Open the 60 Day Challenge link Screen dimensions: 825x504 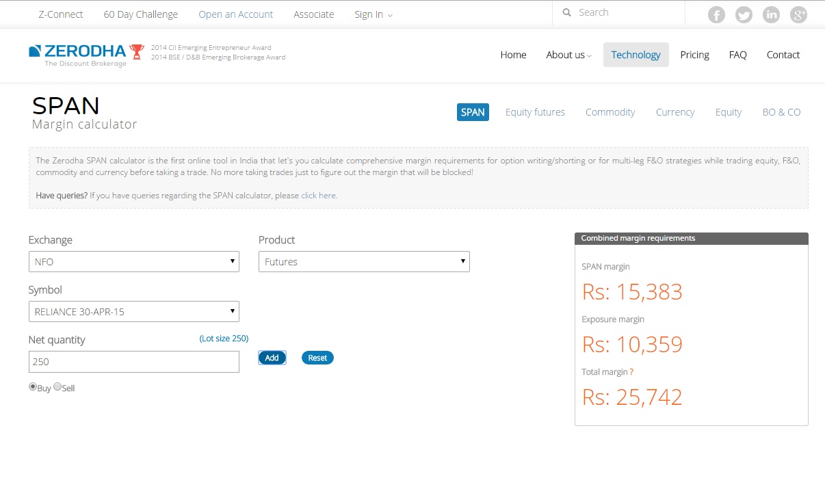[x=140, y=14]
